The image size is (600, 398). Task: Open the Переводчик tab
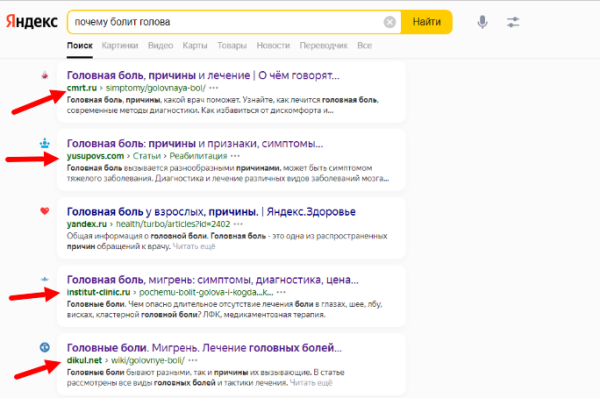324,46
